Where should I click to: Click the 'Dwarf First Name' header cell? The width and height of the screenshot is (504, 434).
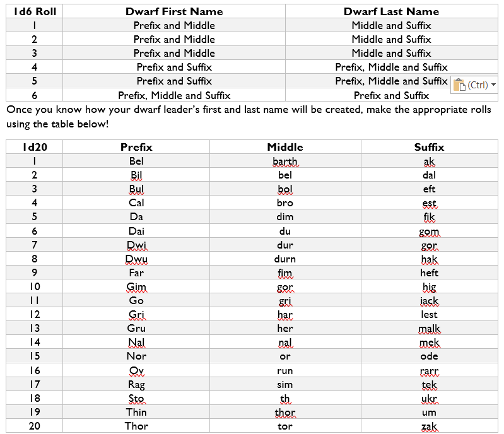[x=174, y=11]
